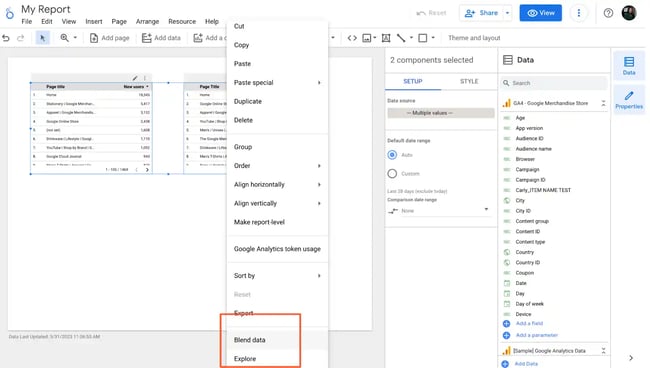Click the rectangle shape tool icon

click(x=423, y=38)
